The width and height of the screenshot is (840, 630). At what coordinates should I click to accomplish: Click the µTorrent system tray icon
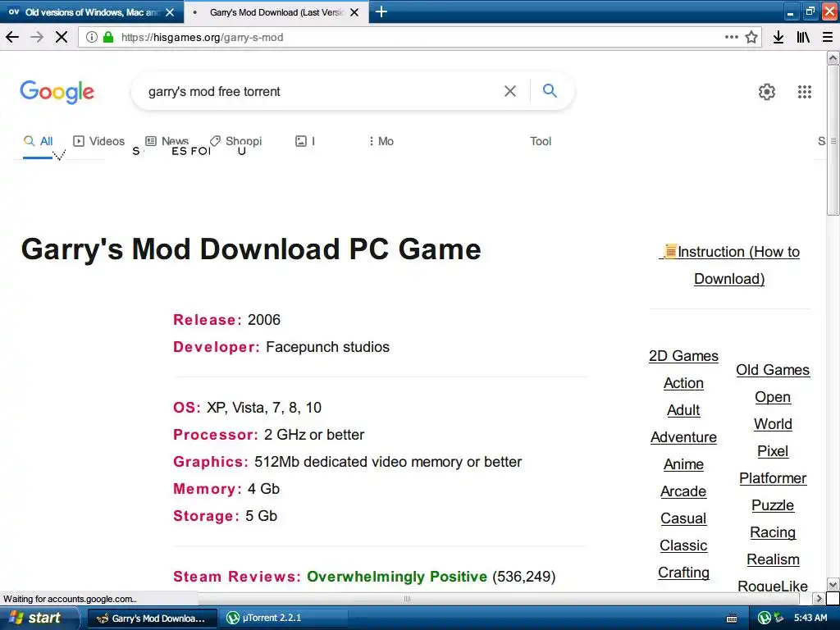coord(765,619)
